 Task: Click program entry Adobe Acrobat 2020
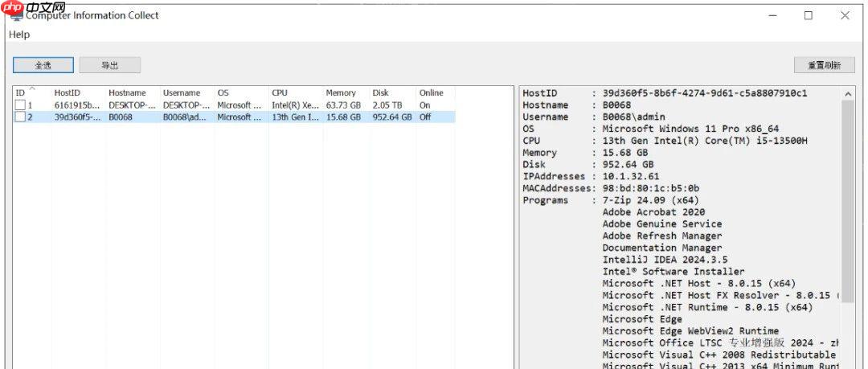pyautogui.click(x=653, y=212)
